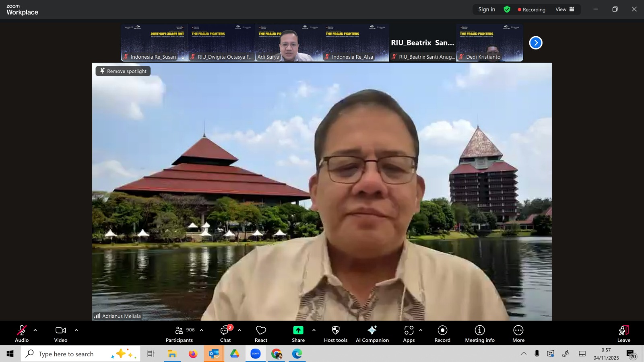Viewport: 644px width, 362px height.
Task: Click Remove spotlight button
Action: click(x=123, y=71)
